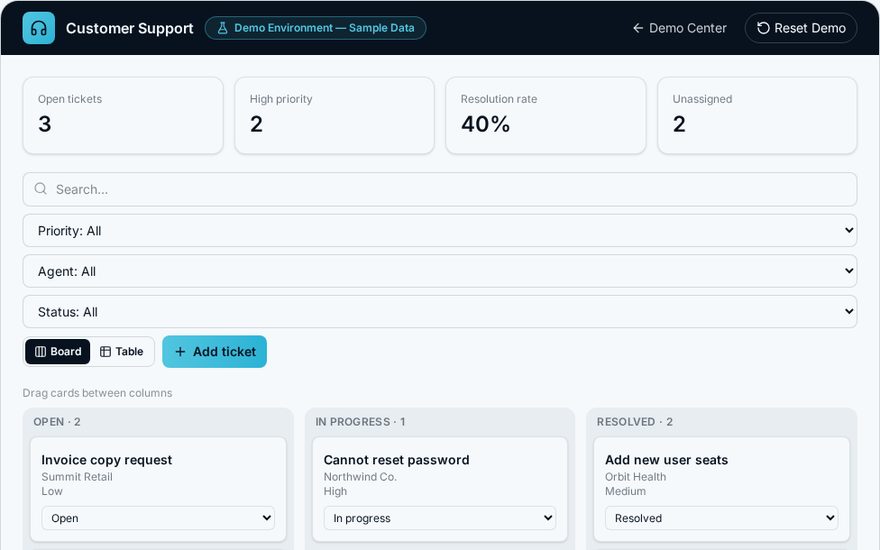Click the back arrow icon beside Demo Center
This screenshot has height=550, width=880.
pyautogui.click(x=638, y=28)
